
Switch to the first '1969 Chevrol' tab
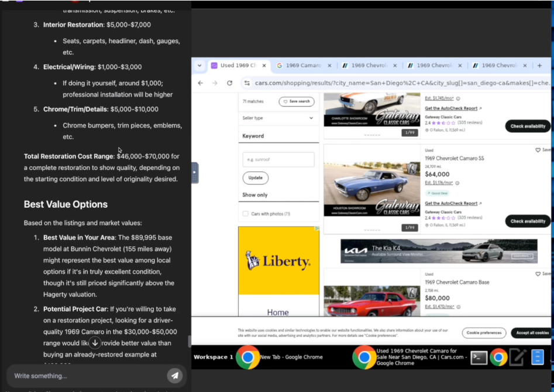pos(369,66)
